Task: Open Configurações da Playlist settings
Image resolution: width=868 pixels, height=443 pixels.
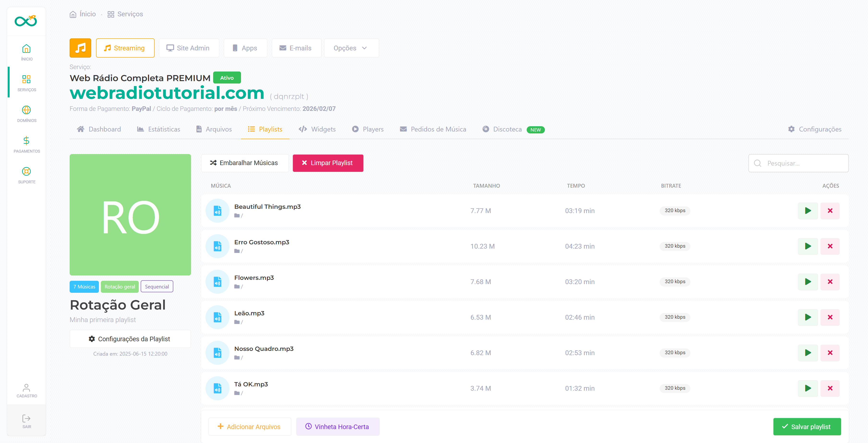Action: tap(130, 339)
